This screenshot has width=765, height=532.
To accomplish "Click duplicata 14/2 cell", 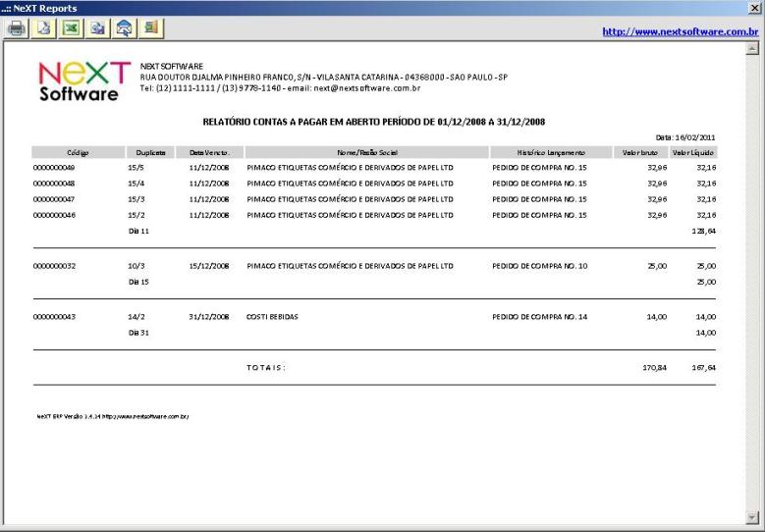I will [137, 317].
